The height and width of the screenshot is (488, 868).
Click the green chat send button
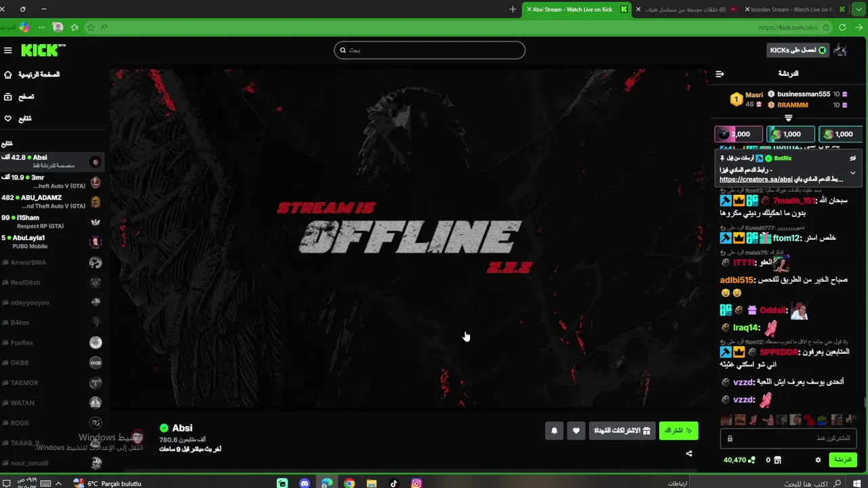click(842, 460)
